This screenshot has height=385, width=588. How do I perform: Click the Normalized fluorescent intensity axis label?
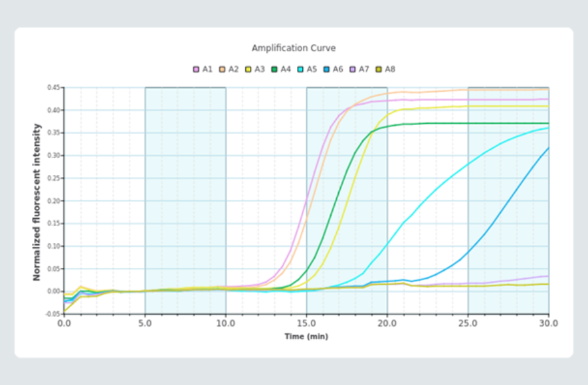tap(37, 202)
